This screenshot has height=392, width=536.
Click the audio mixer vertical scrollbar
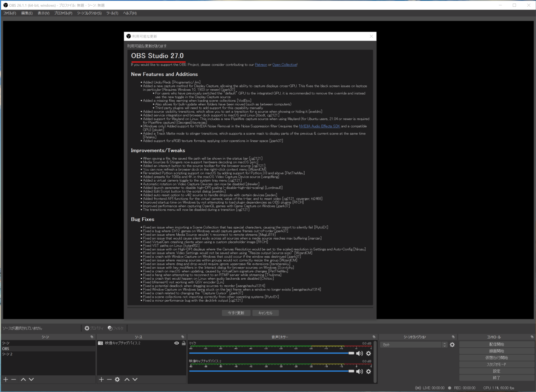coord(375,361)
